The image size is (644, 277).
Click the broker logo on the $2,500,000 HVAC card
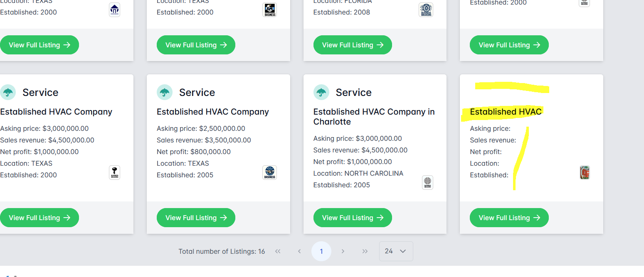tap(269, 172)
